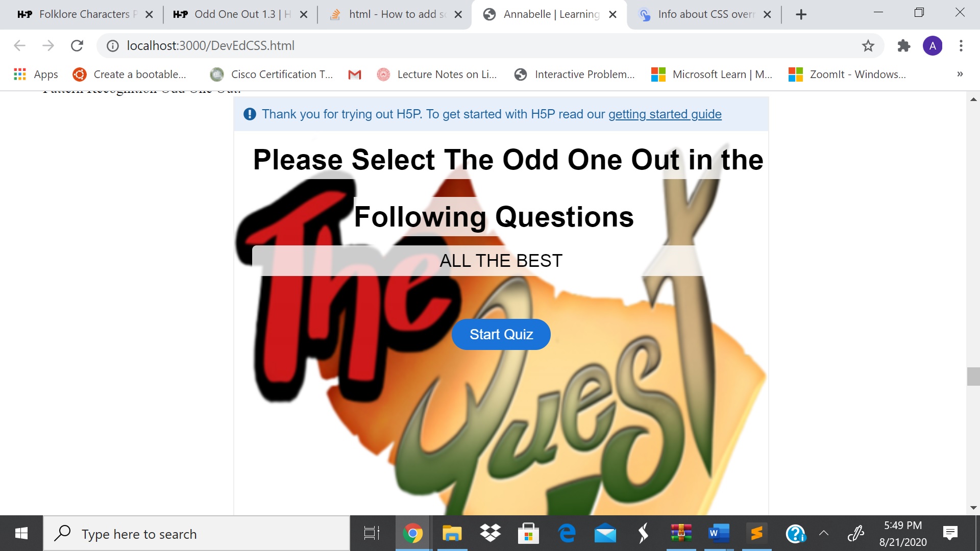
Task: Click the page vertical scrollbar thumb
Action: [x=973, y=377]
